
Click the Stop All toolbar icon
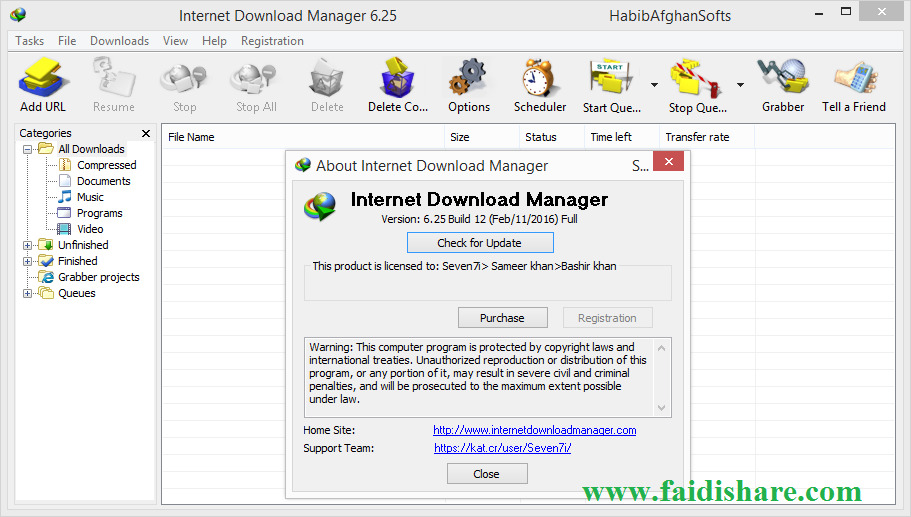pyautogui.click(x=253, y=78)
